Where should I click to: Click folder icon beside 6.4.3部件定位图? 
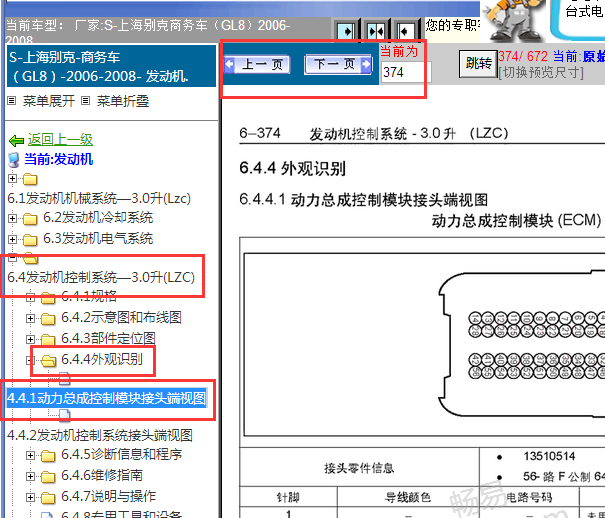pos(48,339)
